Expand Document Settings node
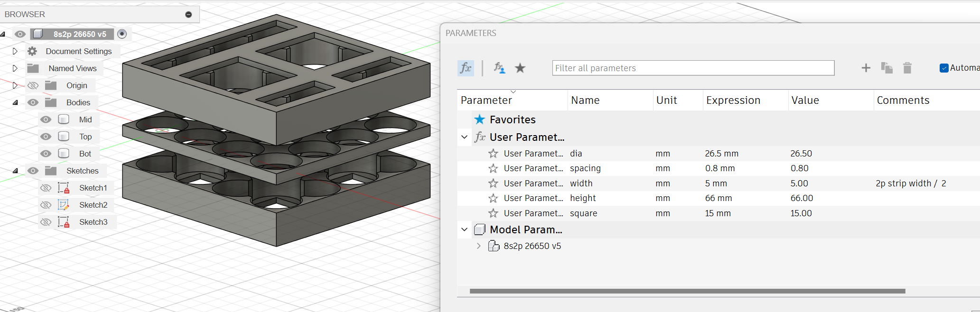This screenshot has width=980, height=312. point(15,51)
